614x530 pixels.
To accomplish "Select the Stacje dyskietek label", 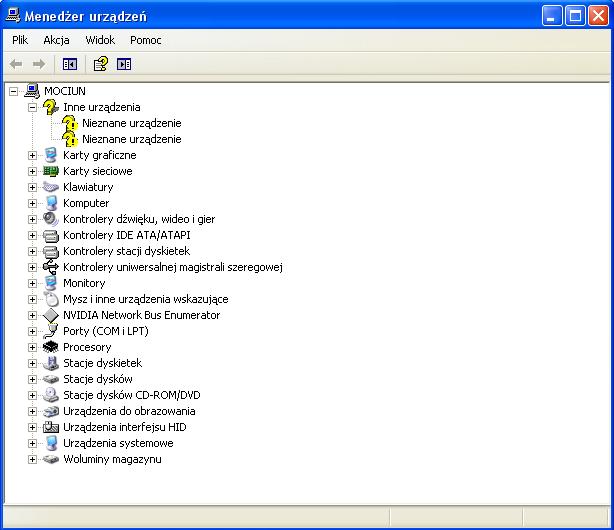I will 103,363.
